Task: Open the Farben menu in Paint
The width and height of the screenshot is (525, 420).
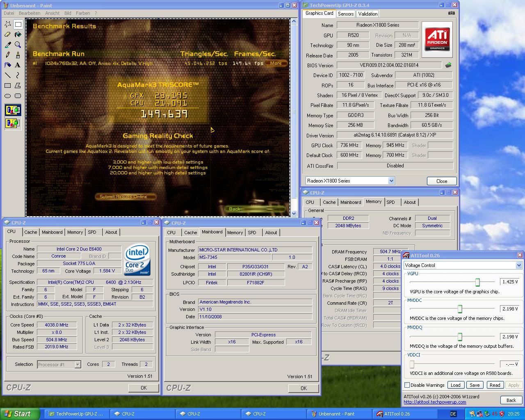Action: pyautogui.click(x=83, y=13)
